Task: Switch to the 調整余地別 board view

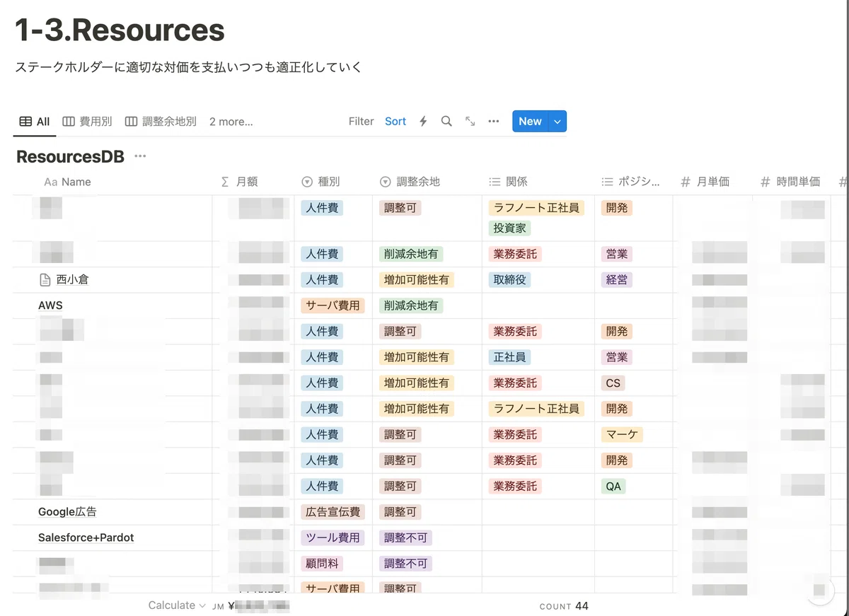Action: [x=161, y=122]
